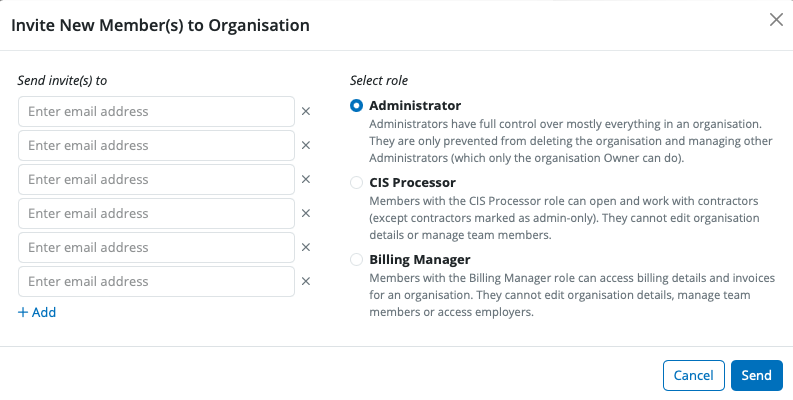Remove the sixth email address row
The width and height of the screenshot is (793, 400).
click(306, 282)
